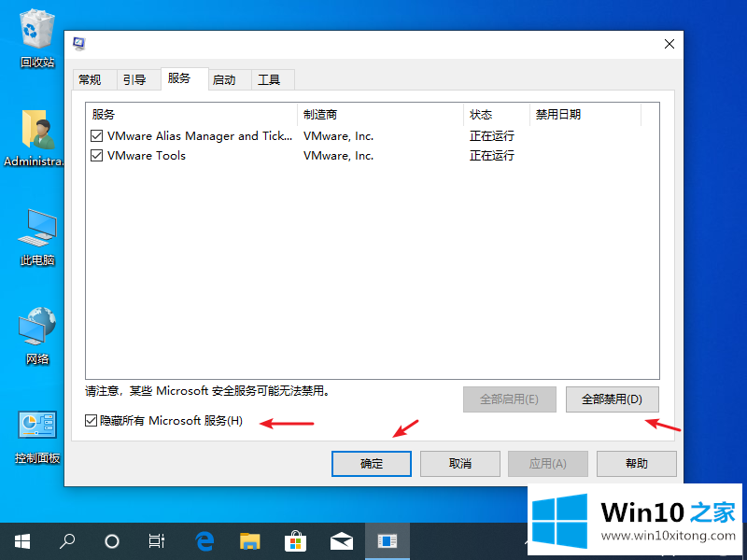747x560 pixels.
Task: Open Microsoft Store from the taskbar
Action: pos(295,540)
